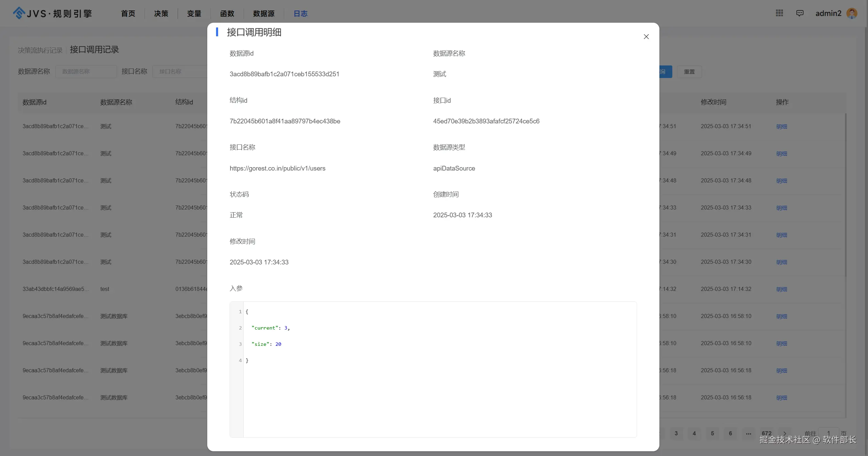868x456 pixels.
Task: Focus the 数据源名称 filter input
Action: click(86, 72)
